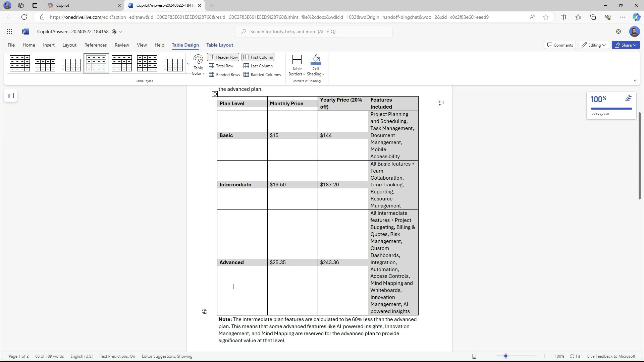Screen dimensions: 644x362
Task: Enable the Banded Rows option
Action: point(224,75)
